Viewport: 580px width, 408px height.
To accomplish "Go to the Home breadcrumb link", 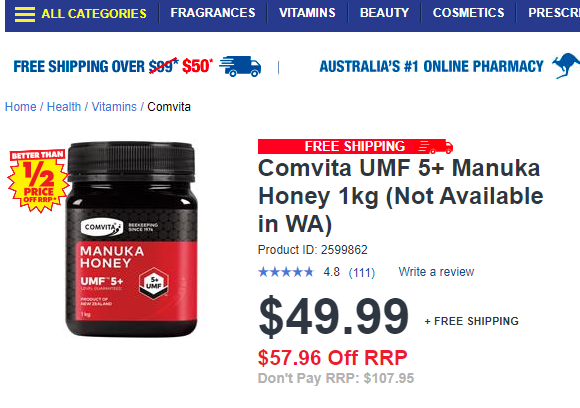I will (20, 107).
